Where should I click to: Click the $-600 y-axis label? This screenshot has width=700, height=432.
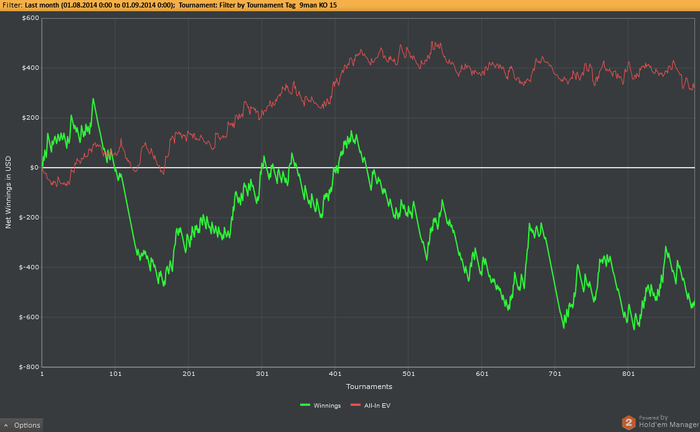[29, 317]
